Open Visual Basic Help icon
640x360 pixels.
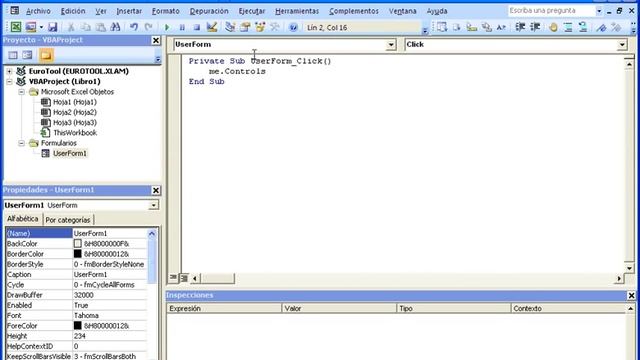pos(293,27)
